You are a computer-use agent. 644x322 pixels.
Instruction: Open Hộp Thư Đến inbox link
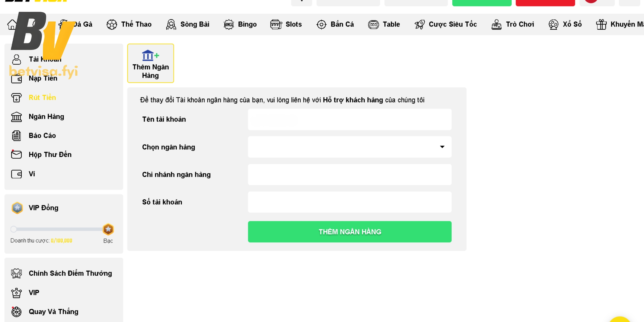tap(50, 155)
